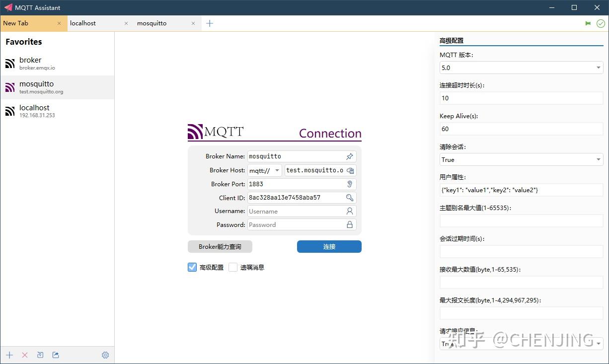The image size is (609, 364).
Task: Add a new broker connection
Action: point(9,355)
